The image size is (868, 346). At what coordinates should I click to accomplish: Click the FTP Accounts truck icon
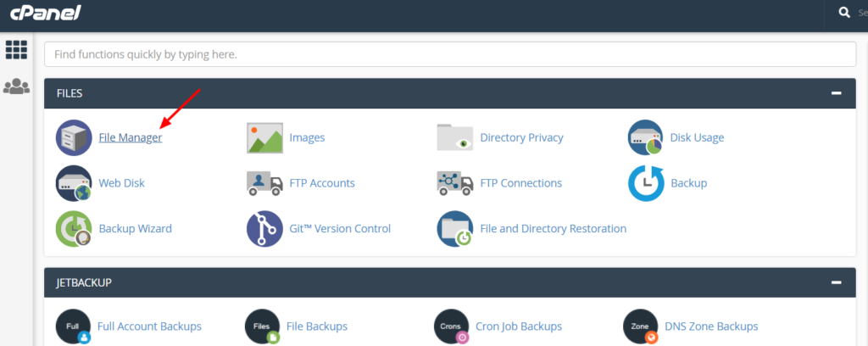click(x=264, y=183)
